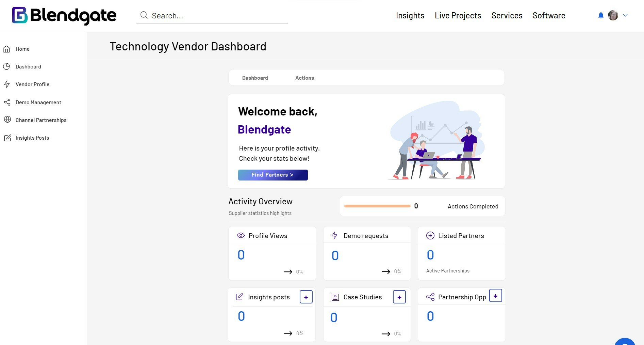Click the Vendor Profile lightning icon
Viewport: 644px width, 345px height.
click(x=7, y=84)
